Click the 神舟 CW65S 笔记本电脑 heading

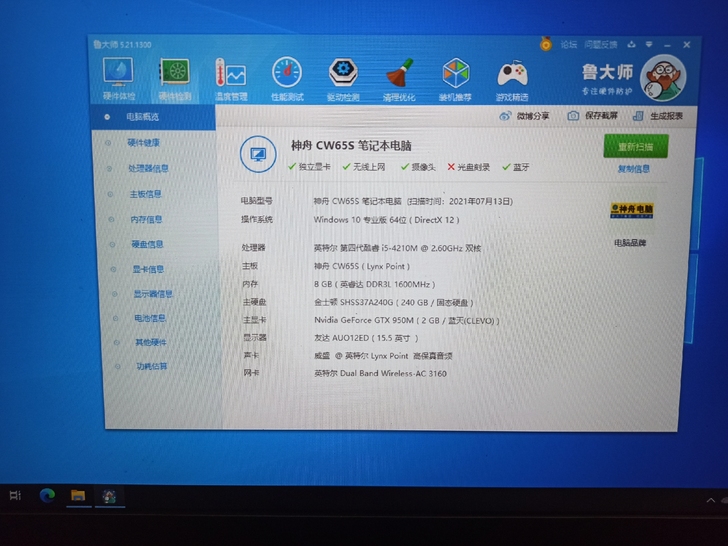coord(351,146)
